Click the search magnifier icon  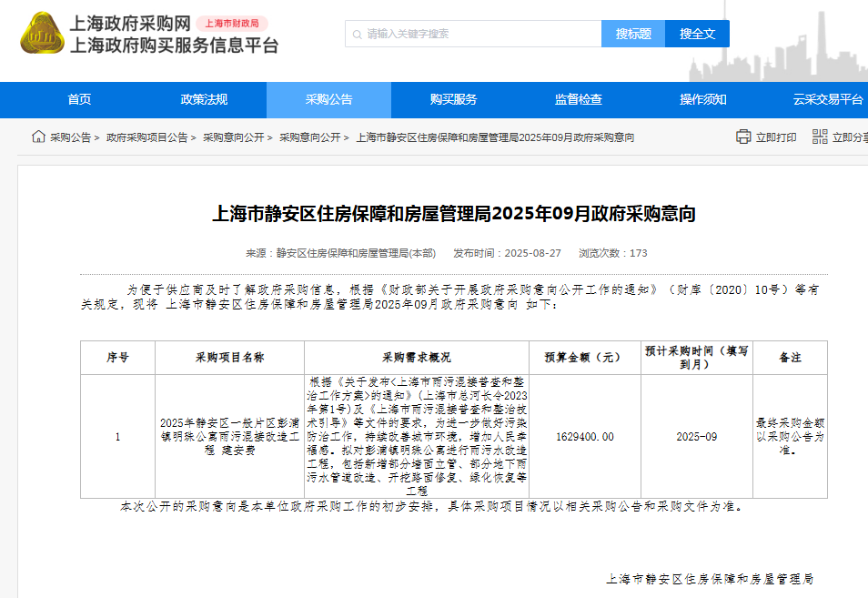click(x=356, y=35)
